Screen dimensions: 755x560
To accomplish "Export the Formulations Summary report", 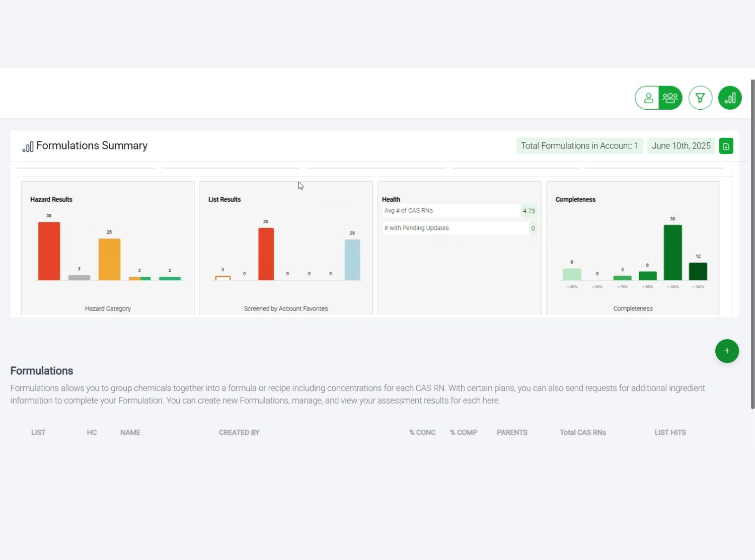I will point(726,146).
